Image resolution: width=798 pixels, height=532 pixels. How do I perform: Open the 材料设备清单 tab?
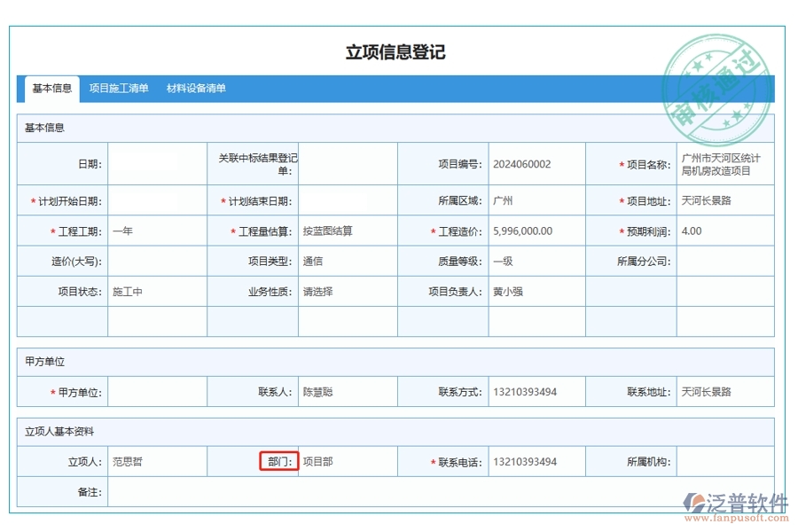(x=196, y=88)
